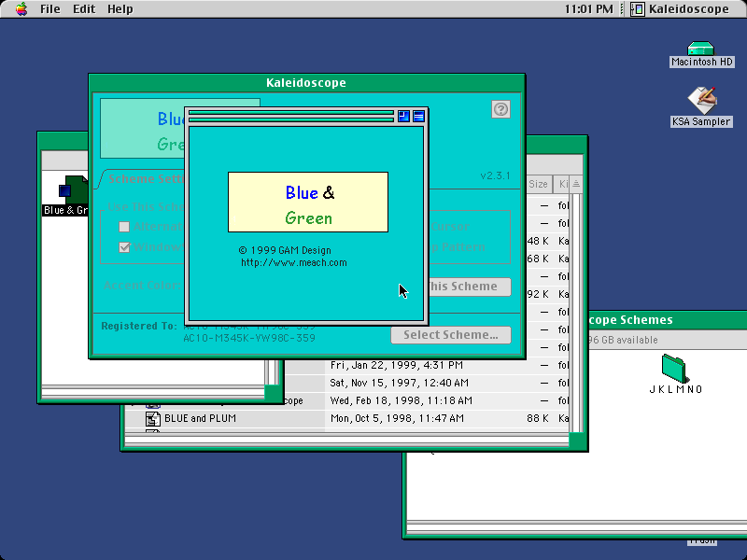Click the Kaleidoscope window title bar
Viewport: 747px width, 560px height.
(306, 83)
